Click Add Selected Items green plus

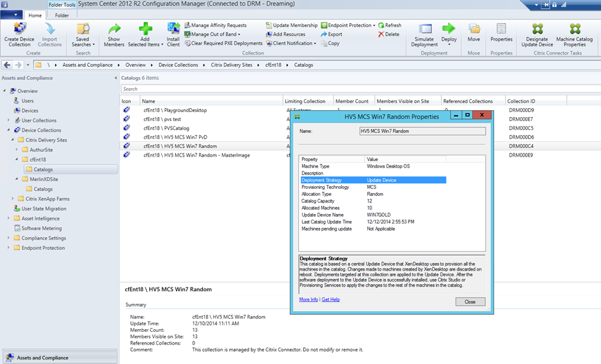(x=145, y=29)
